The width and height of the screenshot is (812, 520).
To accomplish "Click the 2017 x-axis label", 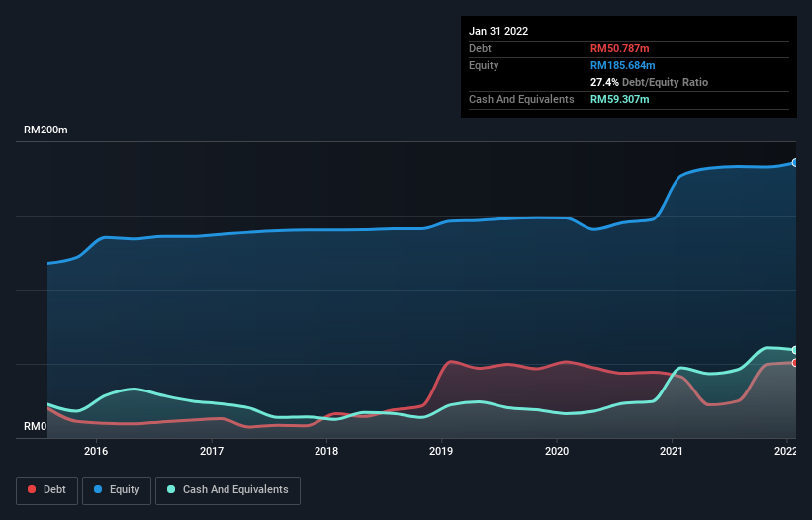I will 212,451.
